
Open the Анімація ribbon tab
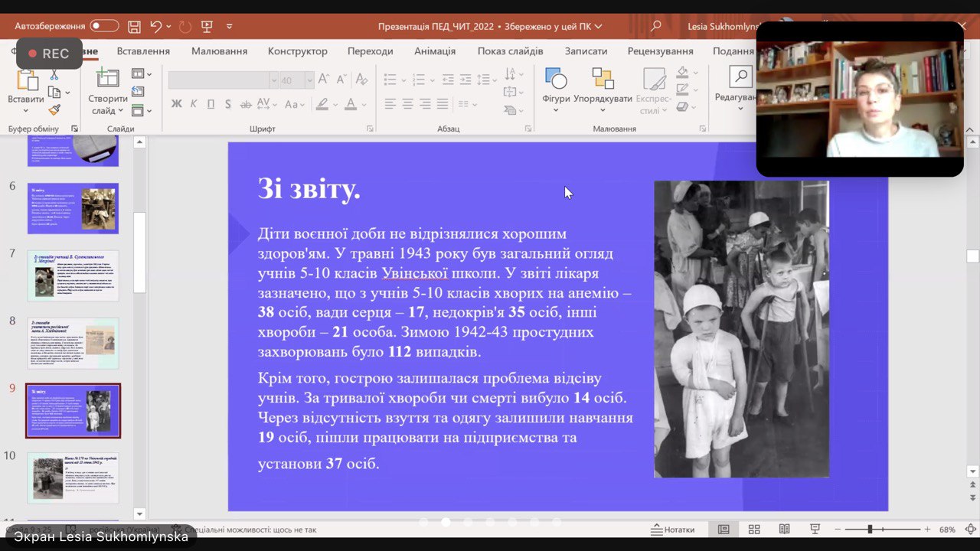tap(435, 51)
